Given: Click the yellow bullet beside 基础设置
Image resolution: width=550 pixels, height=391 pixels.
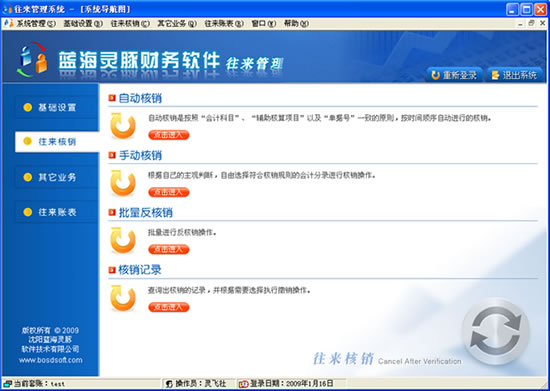Looking at the screenshot, I should [28, 107].
